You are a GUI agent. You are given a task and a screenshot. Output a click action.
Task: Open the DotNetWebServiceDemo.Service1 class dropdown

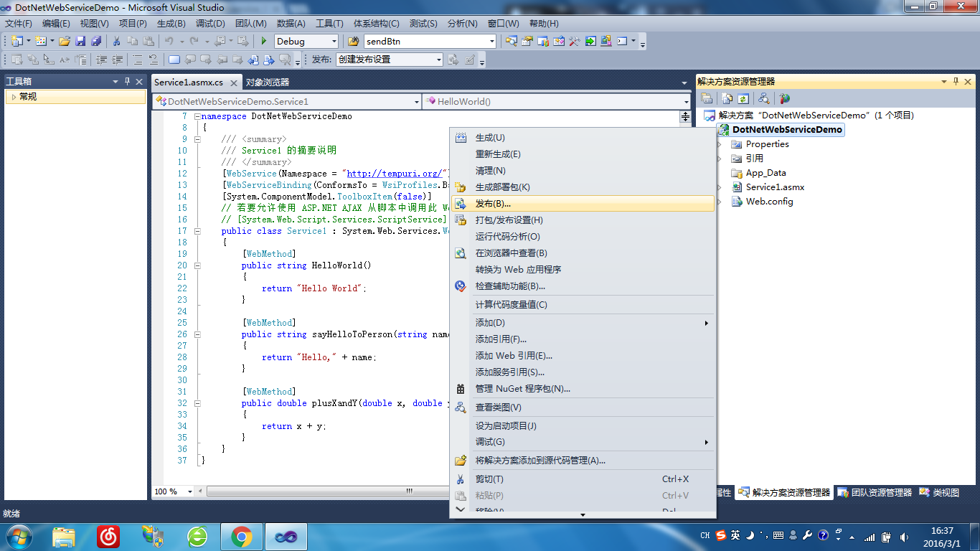pyautogui.click(x=417, y=102)
